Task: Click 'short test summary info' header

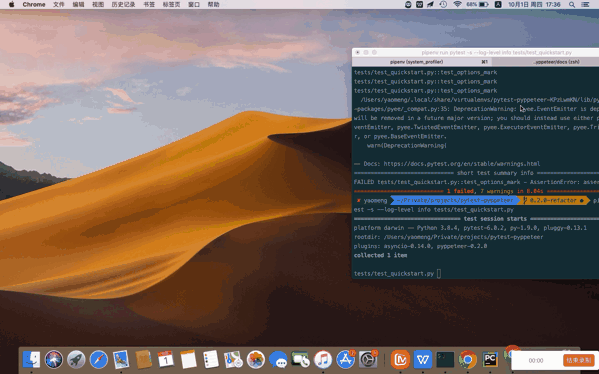Action: (495, 173)
